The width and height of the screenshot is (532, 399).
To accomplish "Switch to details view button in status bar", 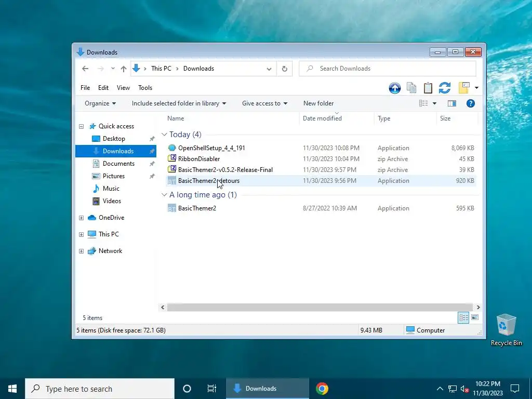I will click(463, 317).
